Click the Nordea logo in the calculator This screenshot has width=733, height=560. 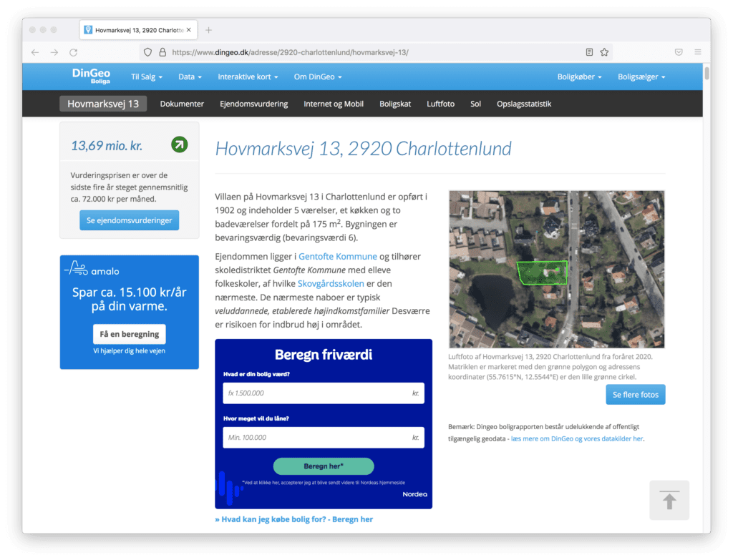(x=414, y=494)
